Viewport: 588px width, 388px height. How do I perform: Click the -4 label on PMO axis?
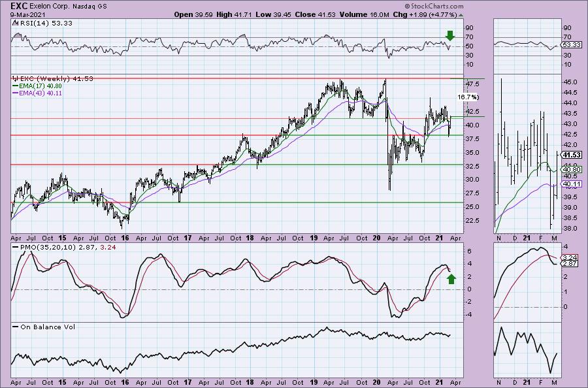[x=468, y=315]
